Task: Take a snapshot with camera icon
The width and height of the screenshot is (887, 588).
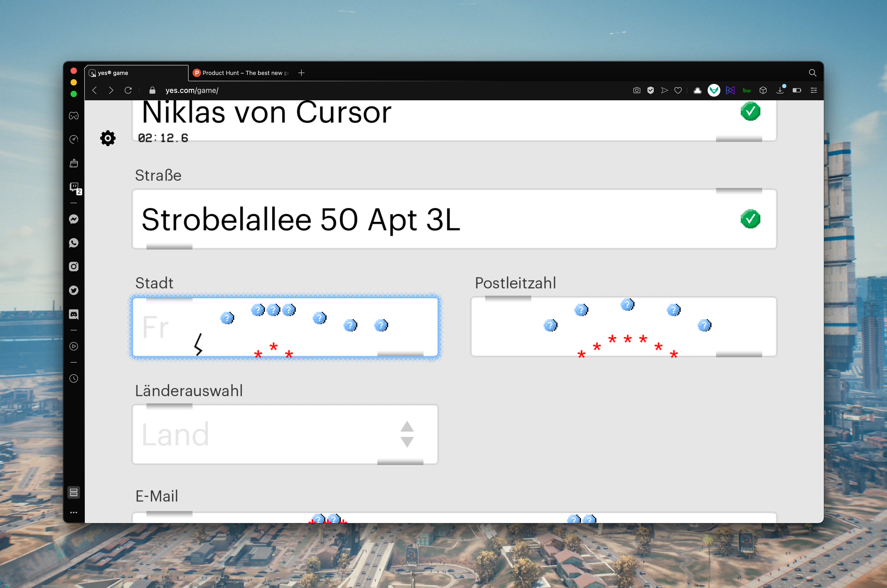Action: [636, 90]
